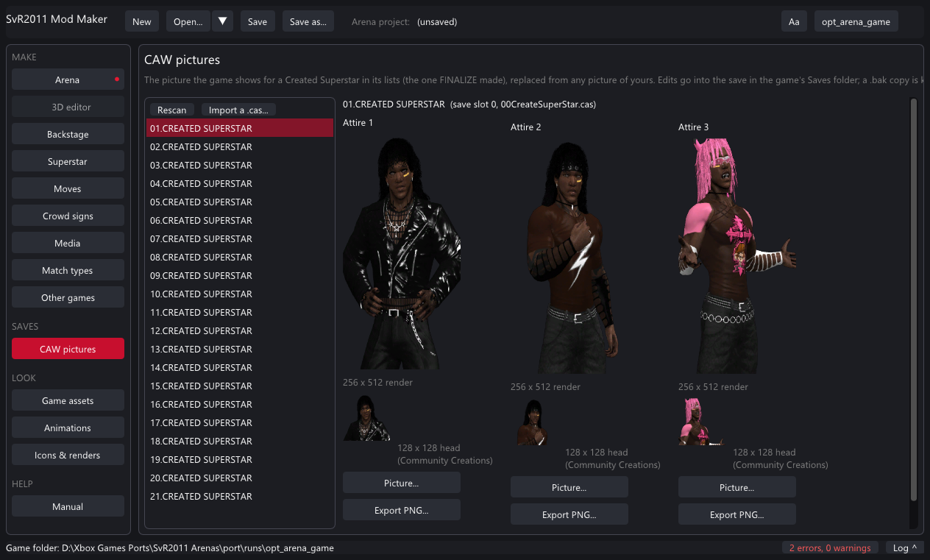The height and width of the screenshot is (560, 930).
Task: Open the Media section
Action: point(68,243)
